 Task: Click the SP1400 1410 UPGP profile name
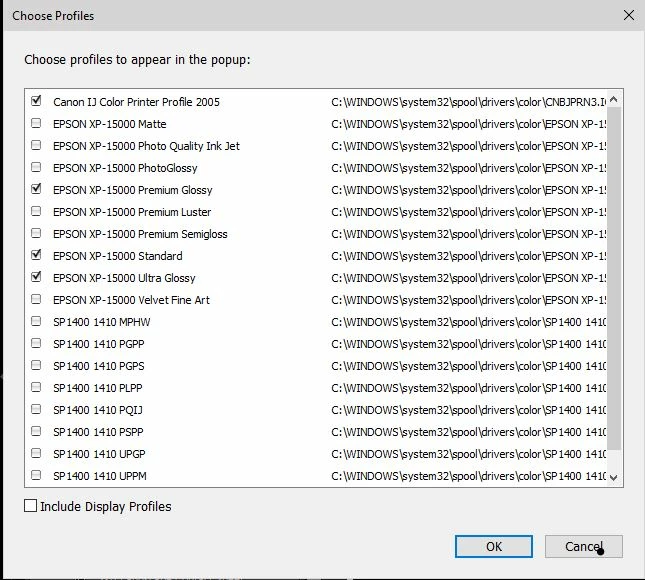pos(99,454)
